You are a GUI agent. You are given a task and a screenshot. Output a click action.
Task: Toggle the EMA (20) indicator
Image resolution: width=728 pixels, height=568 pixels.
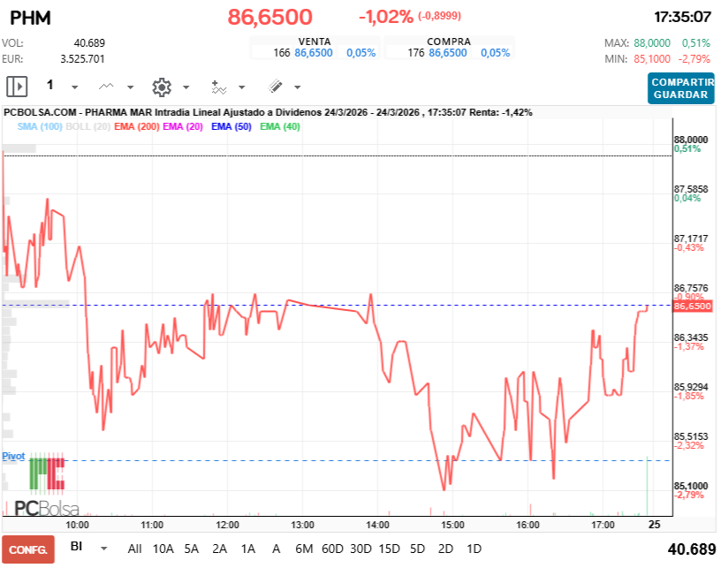[183, 126]
